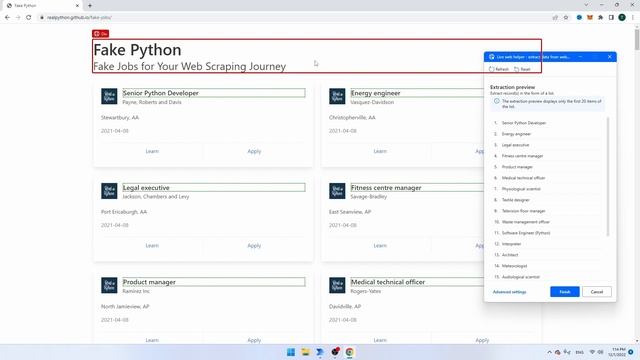Show hidden system tray icons chevron

(549, 352)
